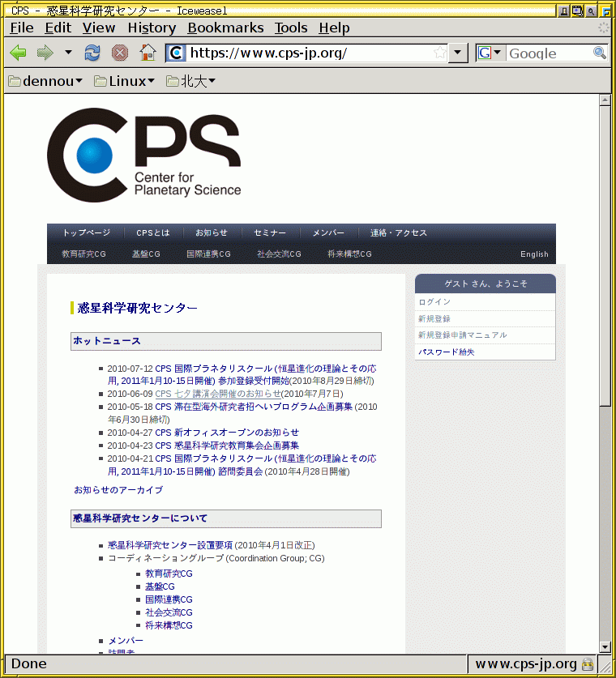Open 社会交流CG link in the bulleted list

pyautogui.click(x=169, y=612)
